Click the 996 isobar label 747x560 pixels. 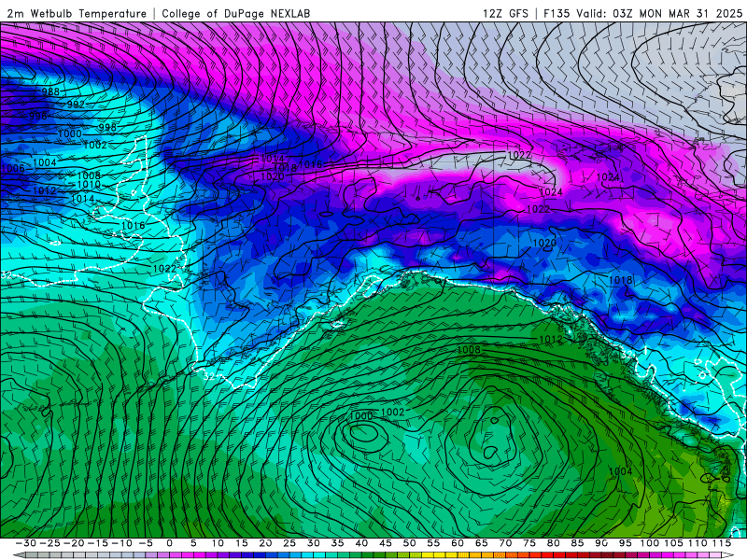tap(37, 116)
